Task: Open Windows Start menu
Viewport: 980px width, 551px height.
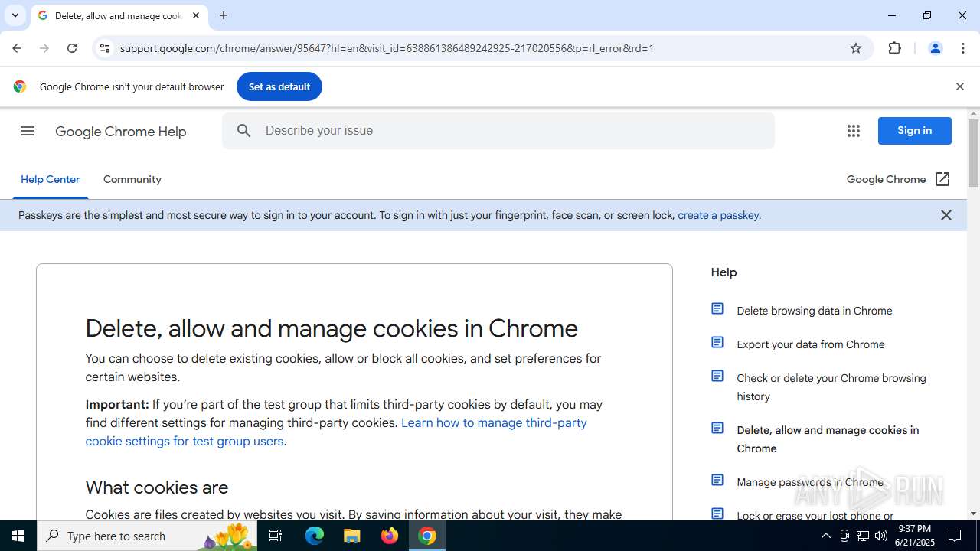Action: [x=18, y=536]
